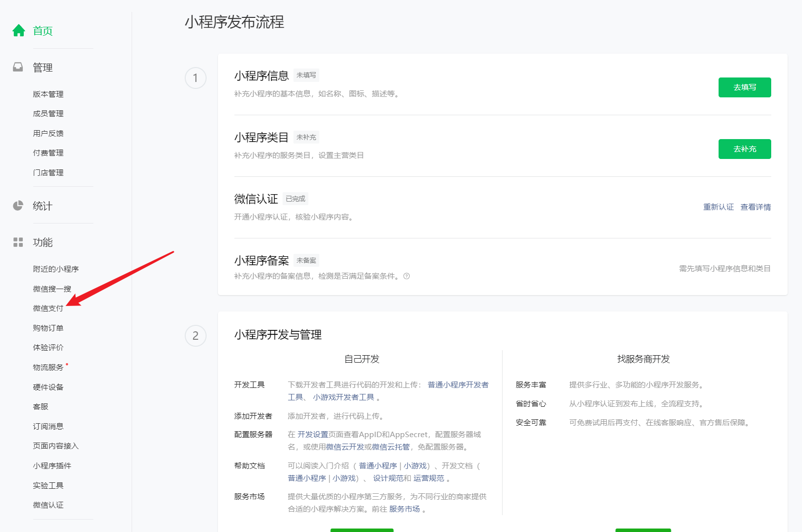Open 实验工具
The width and height of the screenshot is (802, 532).
click(x=48, y=486)
